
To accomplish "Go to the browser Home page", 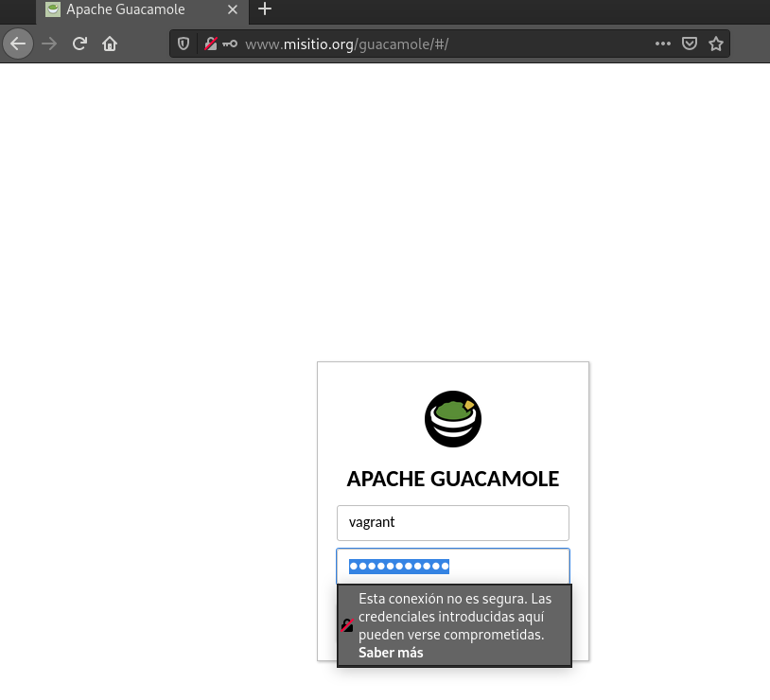I will [x=110, y=44].
